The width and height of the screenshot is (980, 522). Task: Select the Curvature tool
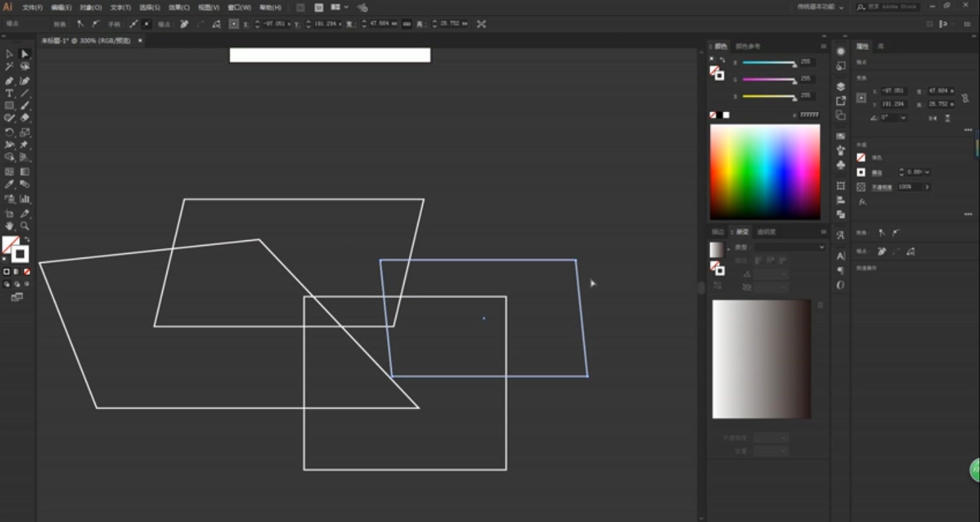[25, 80]
